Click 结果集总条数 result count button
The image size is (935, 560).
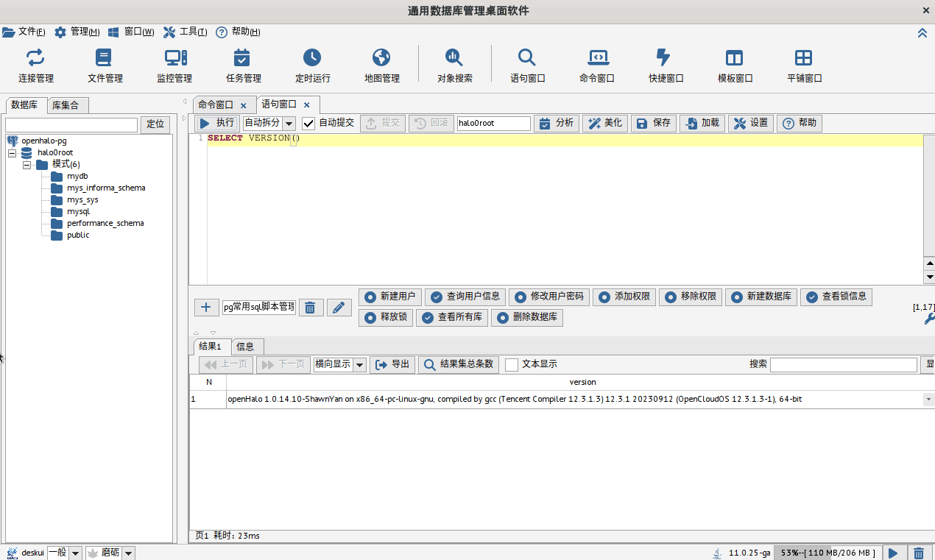pyautogui.click(x=459, y=364)
